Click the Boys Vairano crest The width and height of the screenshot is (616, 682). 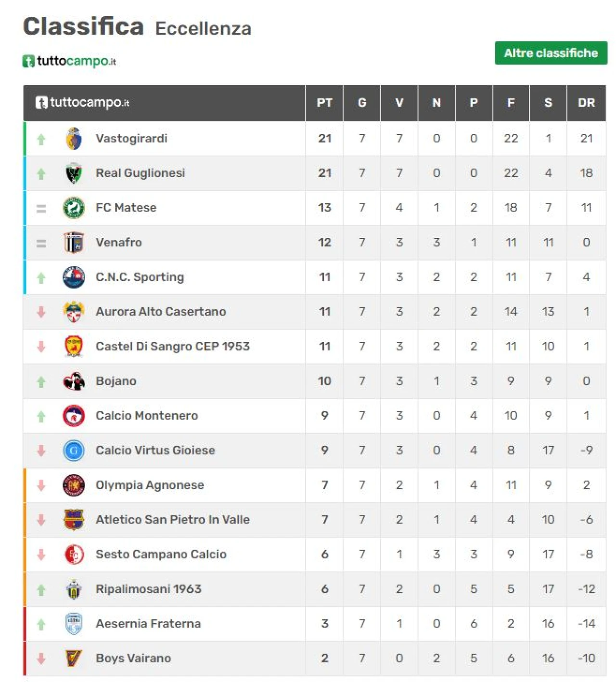pyautogui.click(x=74, y=658)
